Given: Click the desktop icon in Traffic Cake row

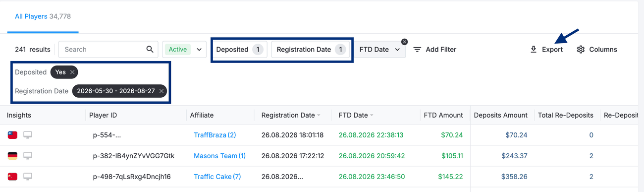Looking at the screenshot, I should pos(28,177).
